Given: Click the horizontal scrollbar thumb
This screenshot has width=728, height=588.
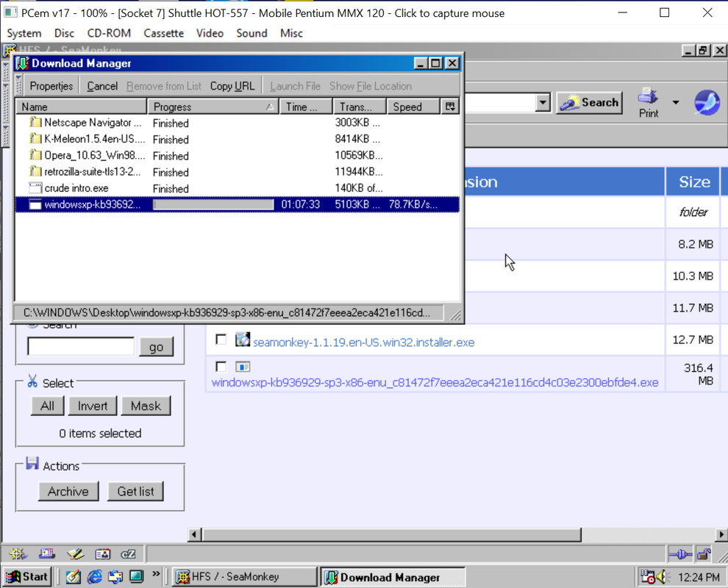Looking at the screenshot, I should 391,534.
